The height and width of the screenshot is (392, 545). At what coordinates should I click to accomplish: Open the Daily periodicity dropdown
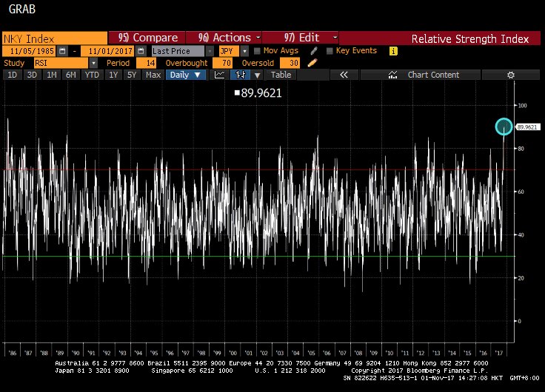185,75
